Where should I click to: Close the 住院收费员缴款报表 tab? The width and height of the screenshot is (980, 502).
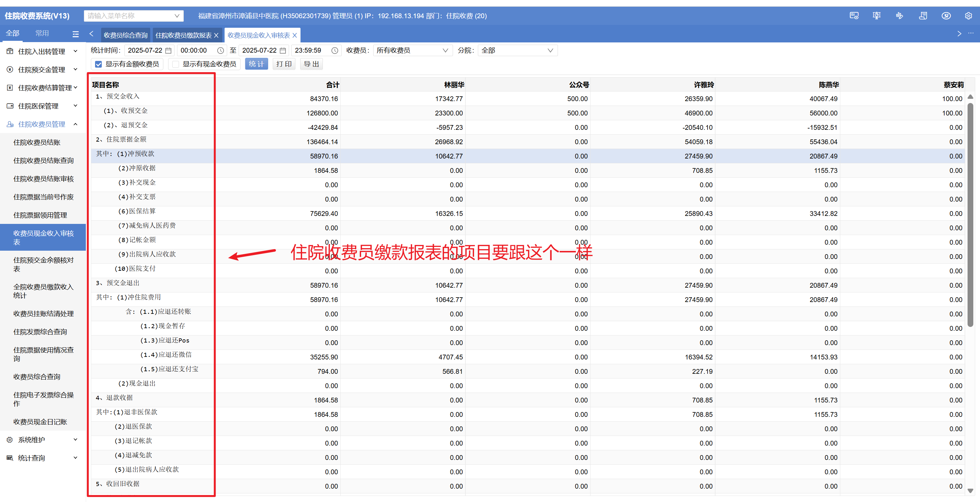coord(217,35)
